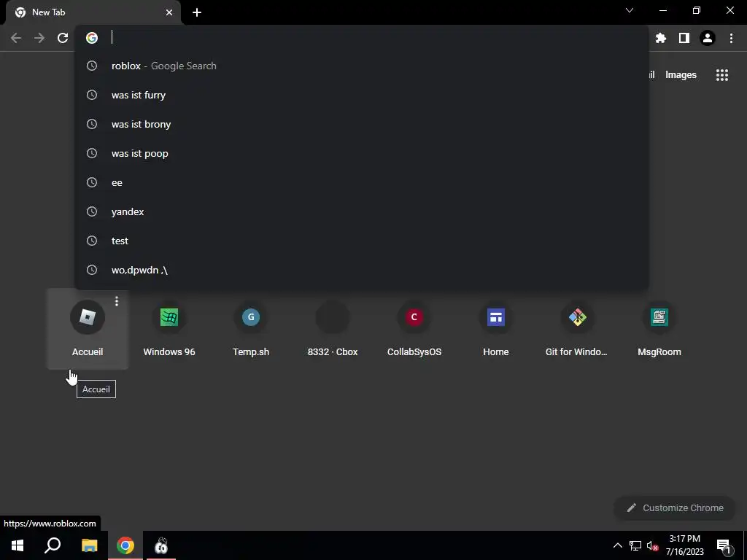Open the Home shortcut
The height and width of the screenshot is (560, 747).
pyautogui.click(x=496, y=329)
